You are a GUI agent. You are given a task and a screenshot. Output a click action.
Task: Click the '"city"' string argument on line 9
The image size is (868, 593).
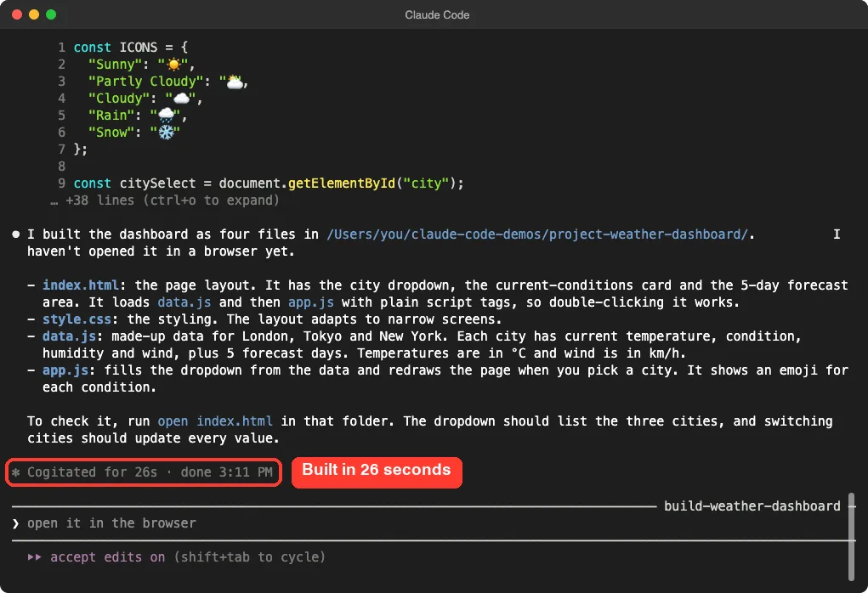(426, 184)
